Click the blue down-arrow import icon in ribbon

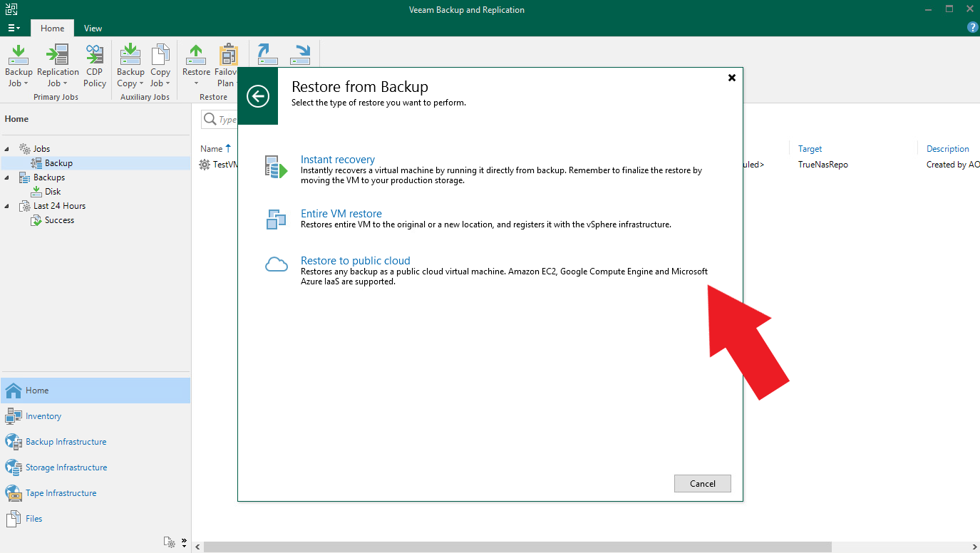point(301,54)
